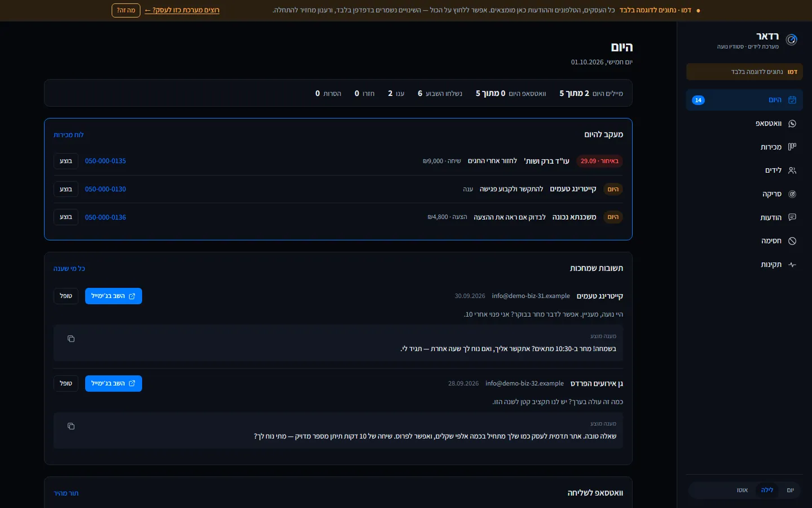Click the דמו demo-data notice in sidebar
Viewport: 812px width, 508px height.
click(744, 72)
